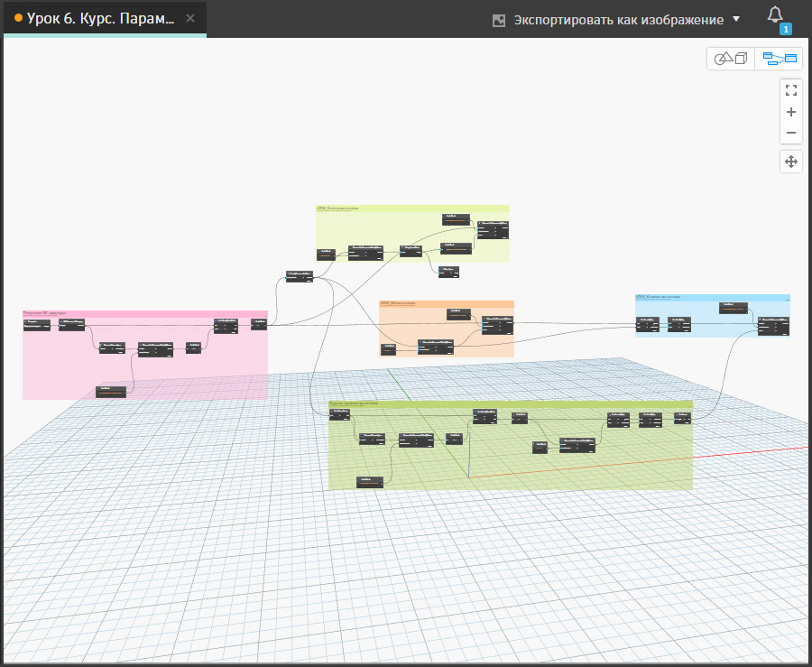812x667 pixels.
Task: Click the Zoom to Fit icon
Action: tap(791, 90)
